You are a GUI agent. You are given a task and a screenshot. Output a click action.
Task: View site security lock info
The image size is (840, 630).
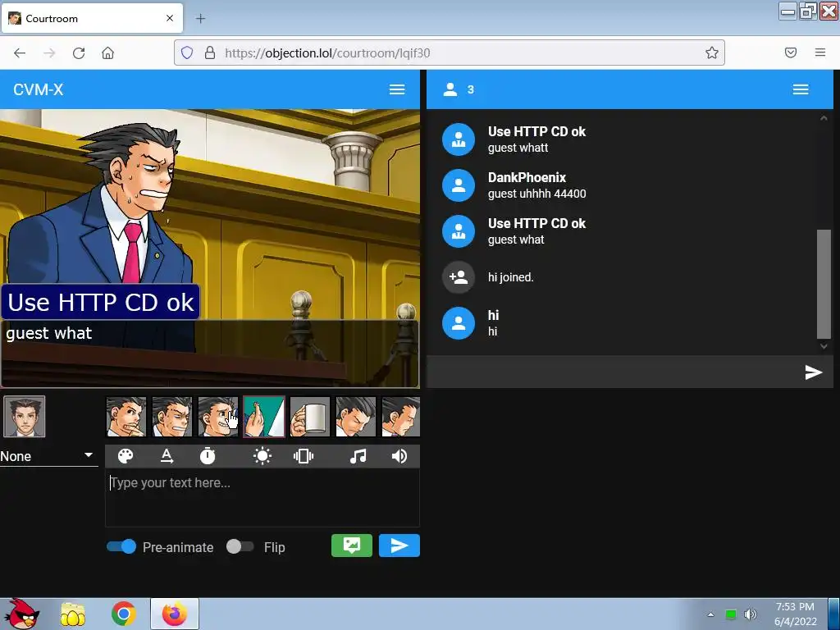[x=210, y=52]
